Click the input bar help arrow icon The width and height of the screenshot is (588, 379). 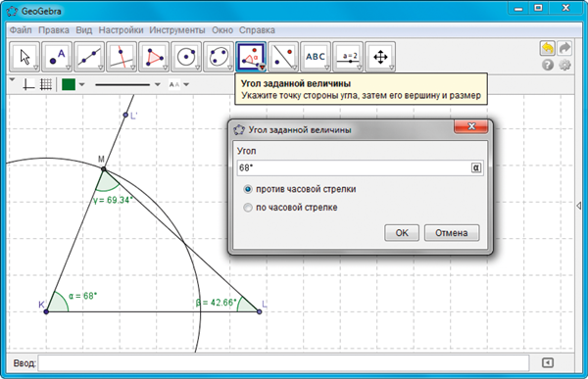coord(548,362)
